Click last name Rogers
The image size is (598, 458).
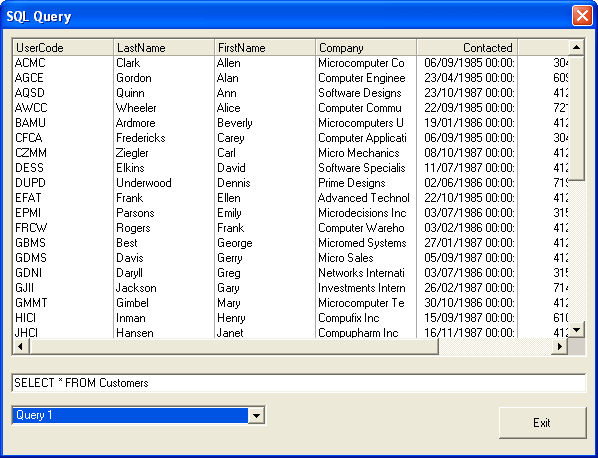pos(133,228)
